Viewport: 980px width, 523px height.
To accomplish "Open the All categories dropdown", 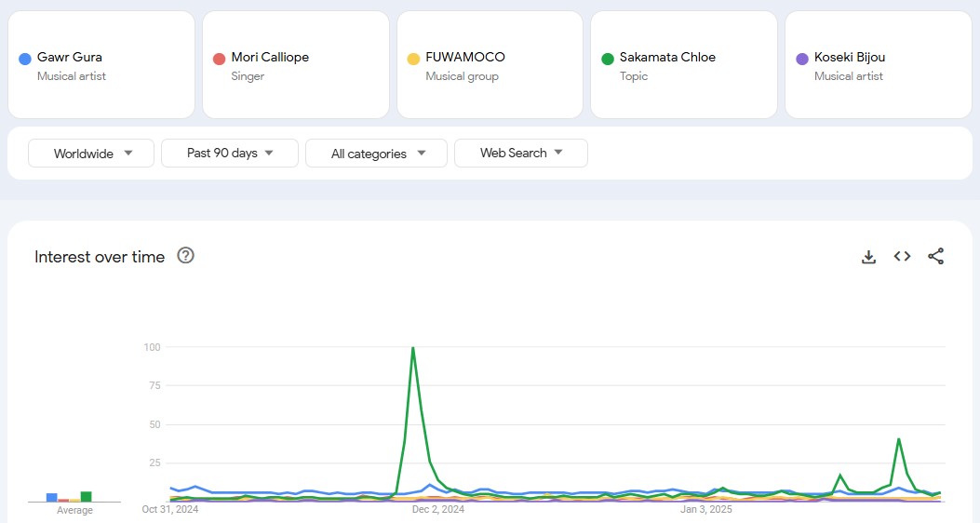I will point(376,154).
